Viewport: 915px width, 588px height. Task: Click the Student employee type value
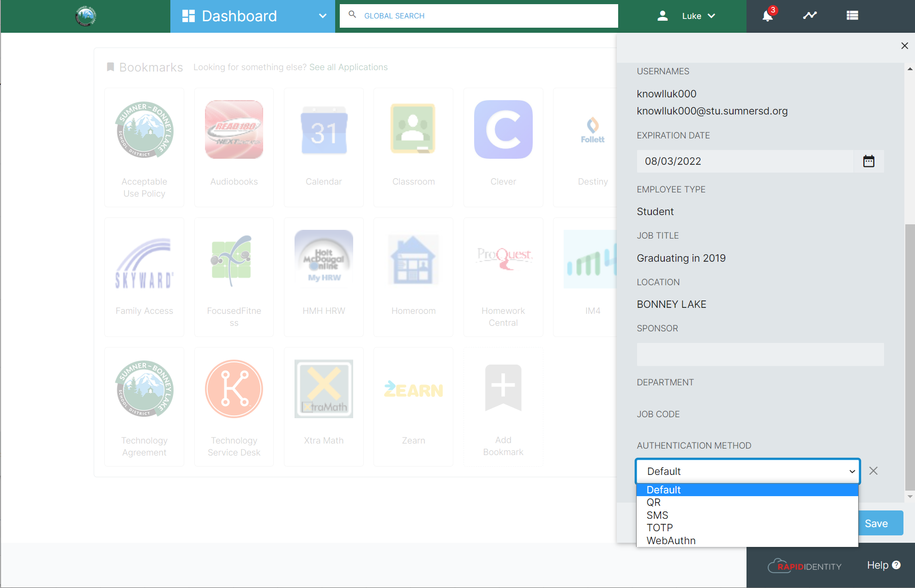coord(655,211)
